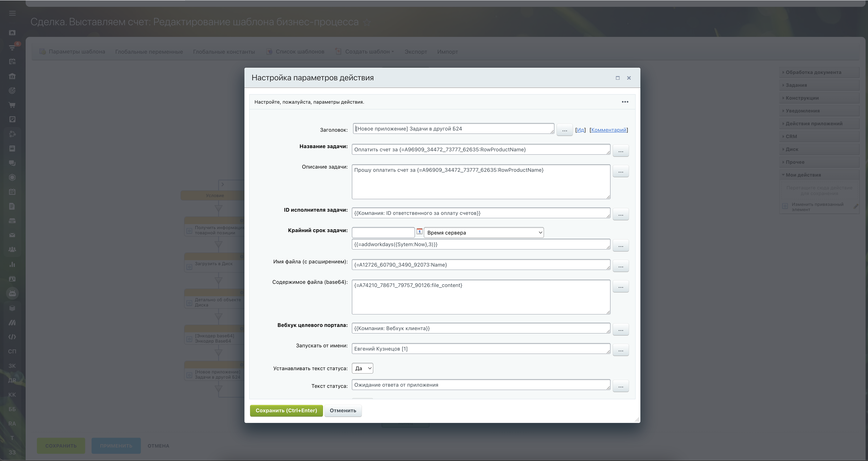Viewport: 868px width, 461px height.
Task: Click the Экспорт menu item
Action: pyautogui.click(x=416, y=52)
